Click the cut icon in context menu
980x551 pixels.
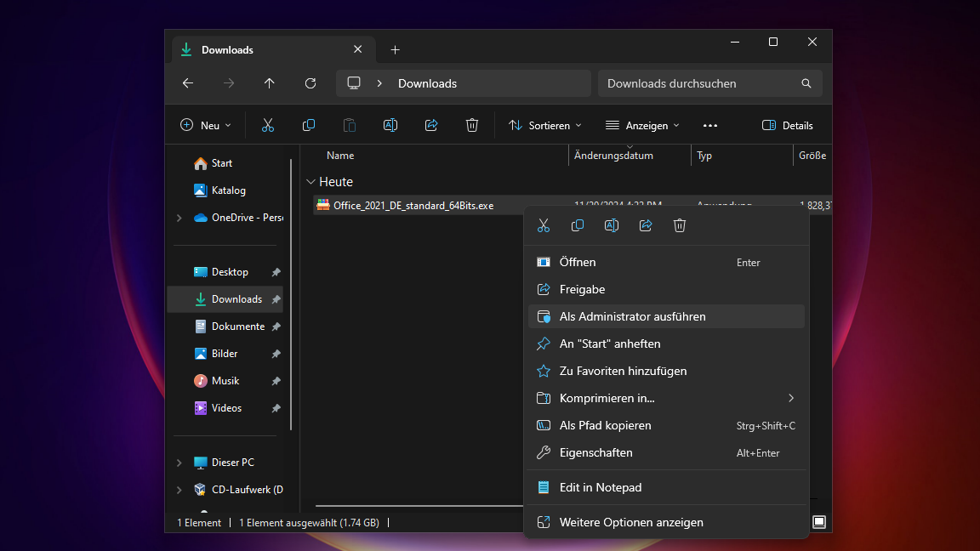click(544, 225)
